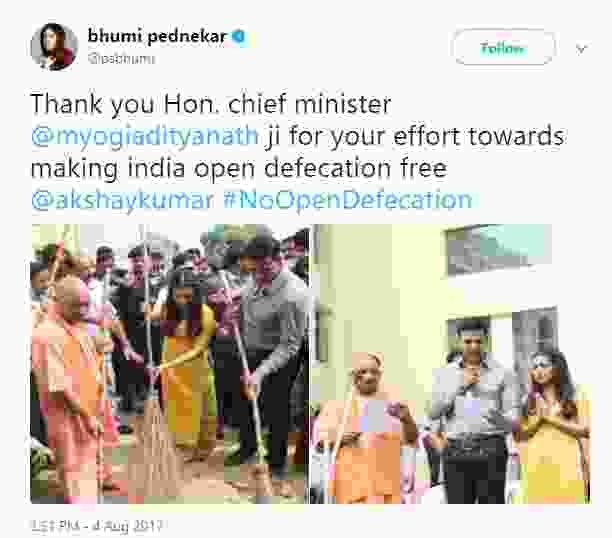This screenshot has width=612, height=538.
Task: Open the #NoOpenDefecation hashtag
Action: [x=348, y=200]
